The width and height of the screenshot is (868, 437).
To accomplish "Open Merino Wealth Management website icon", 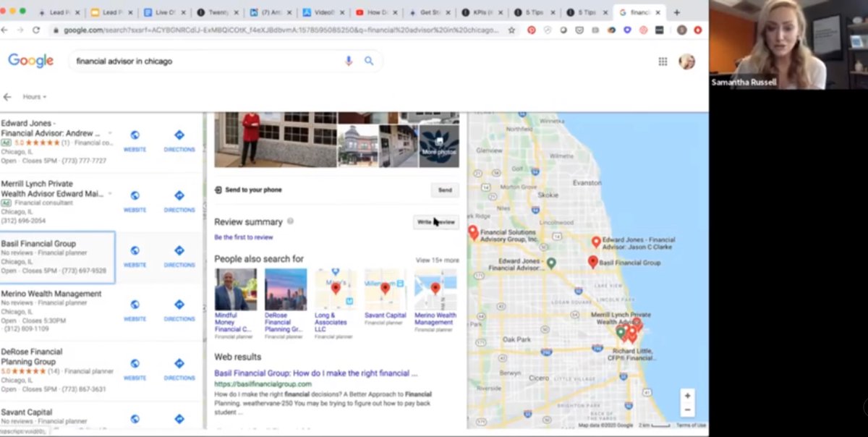I will pyautogui.click(x=135, y=310).
